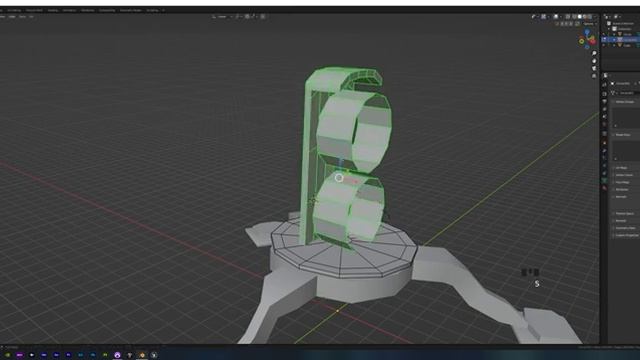Switch to the UV Editing workspace tab
Screen dimensions: 640x360
tap(14, 10)
